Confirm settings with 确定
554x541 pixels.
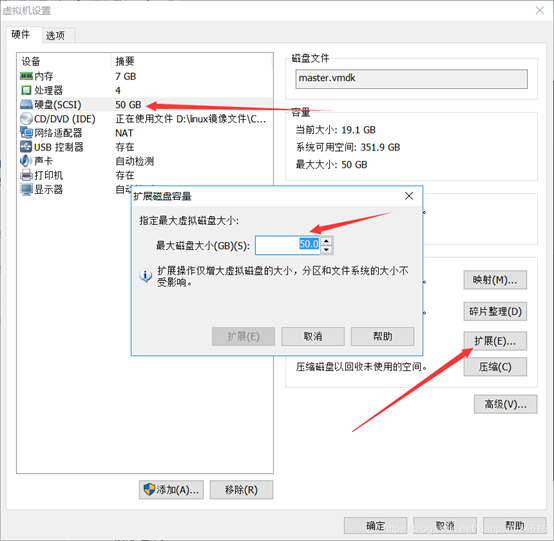click(375, 525)
